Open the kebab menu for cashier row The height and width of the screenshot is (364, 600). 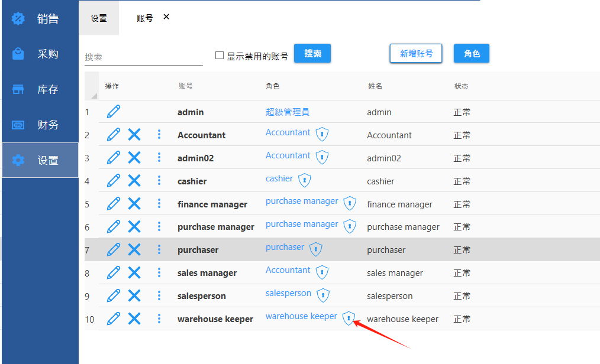point(159,181)
